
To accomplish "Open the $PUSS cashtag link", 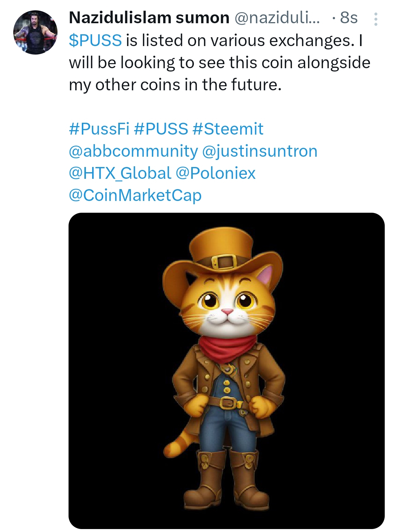I will pyautogui.click(x=95, y=41).
